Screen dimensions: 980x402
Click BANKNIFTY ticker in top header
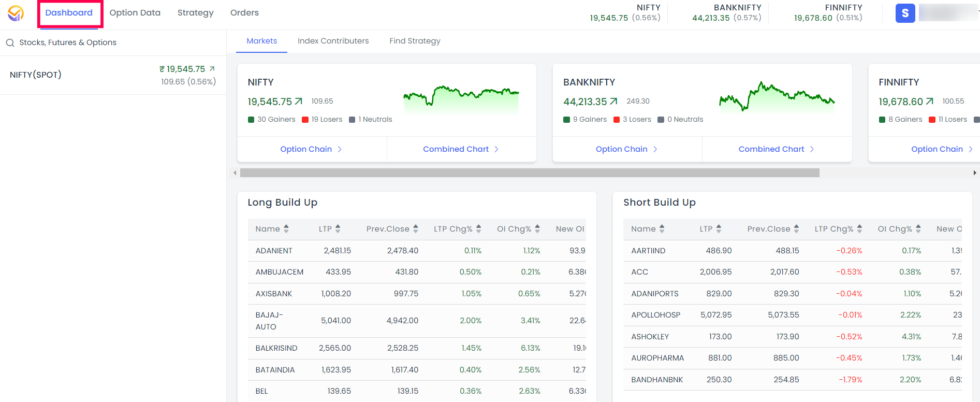[x=727, y=13]
